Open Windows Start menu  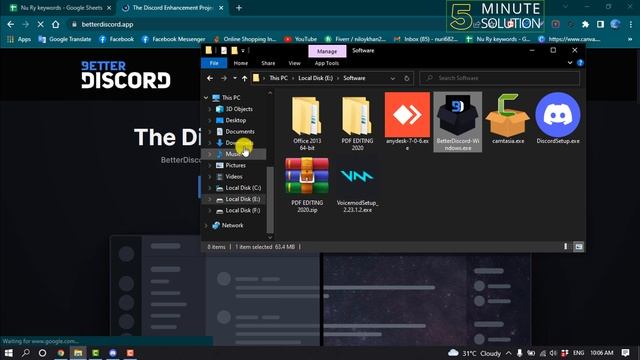[9, 353]
